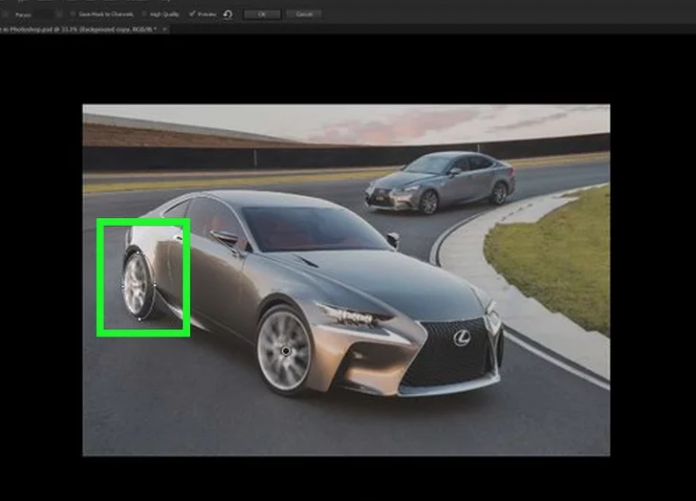Select the Background copy document tab
The height and width of the screenshot is (501, 696).
point(80,30)
